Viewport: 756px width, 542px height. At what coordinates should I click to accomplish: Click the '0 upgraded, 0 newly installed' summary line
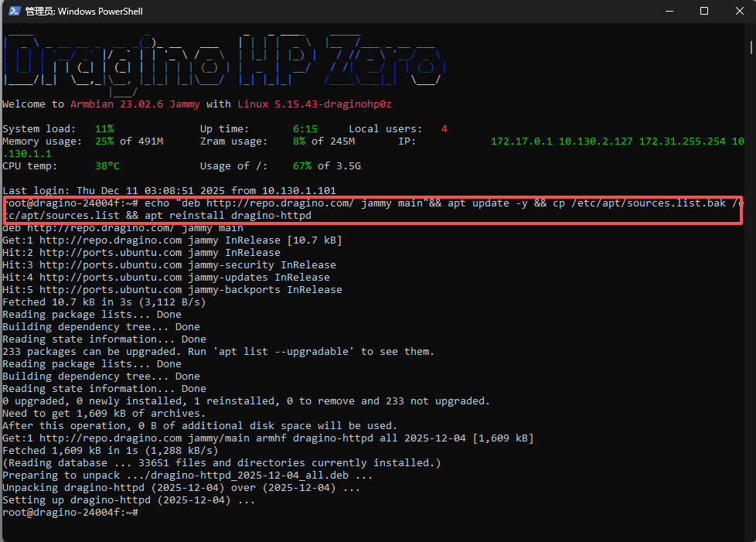coord(247,401)
